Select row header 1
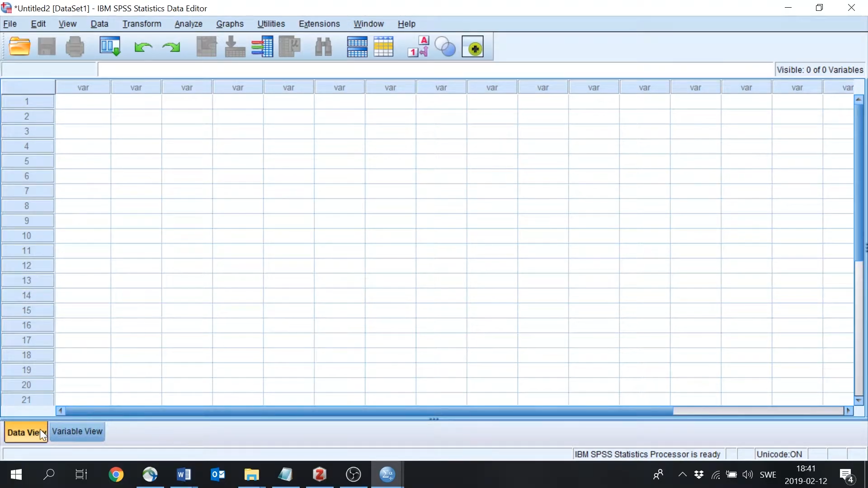 tap(28, 102)
